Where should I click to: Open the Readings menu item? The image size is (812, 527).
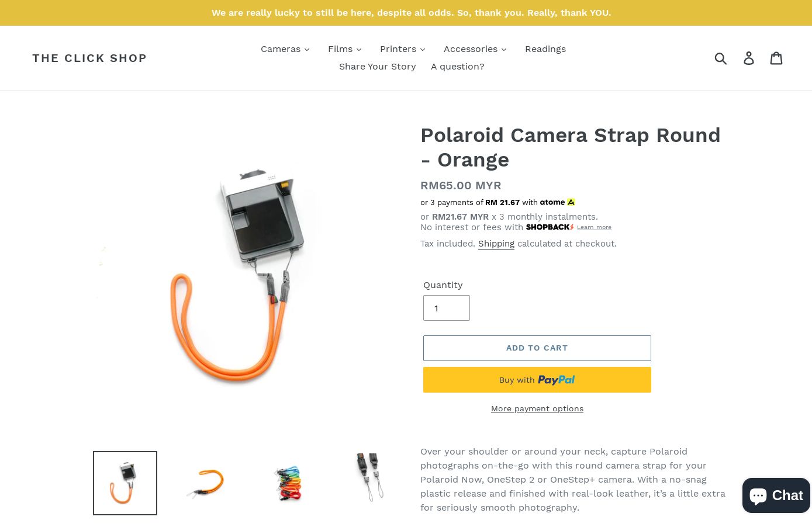pyautogui.click(x=545, y=49)
